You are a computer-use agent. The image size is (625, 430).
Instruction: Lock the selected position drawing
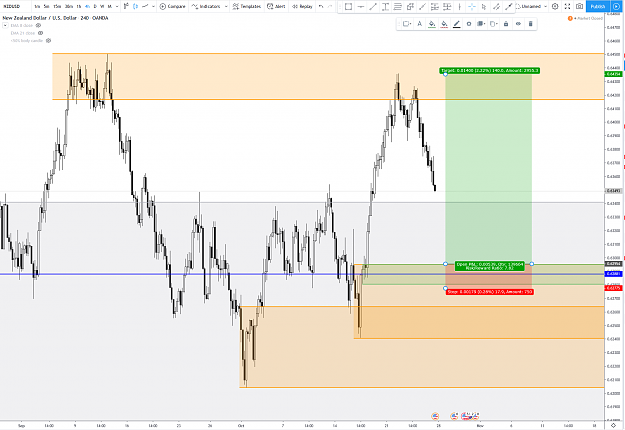click(506, 24)
